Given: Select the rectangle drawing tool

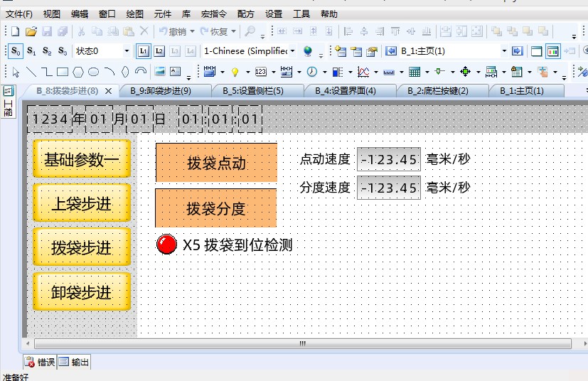Looking at the screenshot, I should pyautogui.click(x=62, y=72).
